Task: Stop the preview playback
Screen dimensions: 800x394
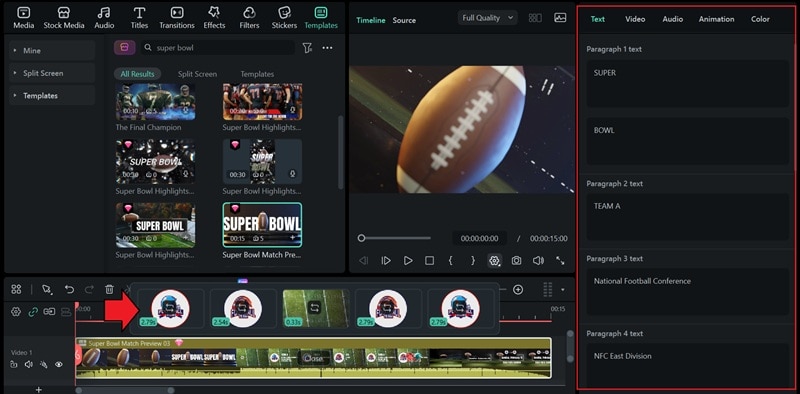Action: tap(430, 261)
